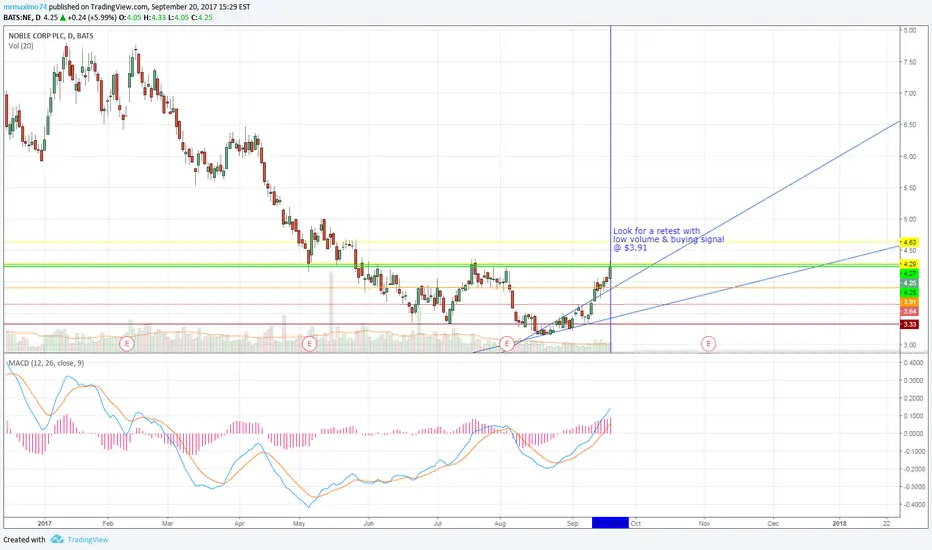The width and height of the screenshot is (932, 550).
Task: Click the Apr label on the time axis
Action: point(240,524)
